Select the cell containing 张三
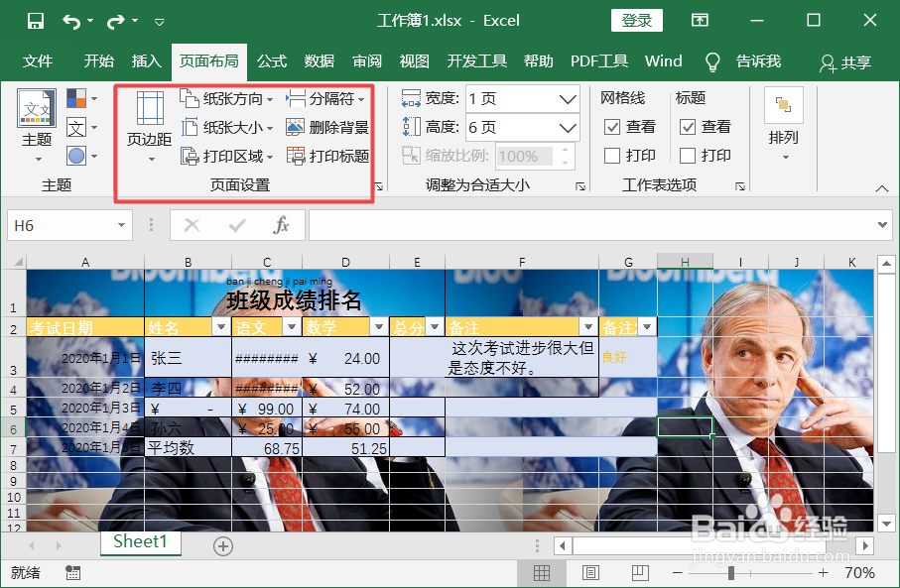Viewport: 900px width, 588px height. click(x=189, y=357)
